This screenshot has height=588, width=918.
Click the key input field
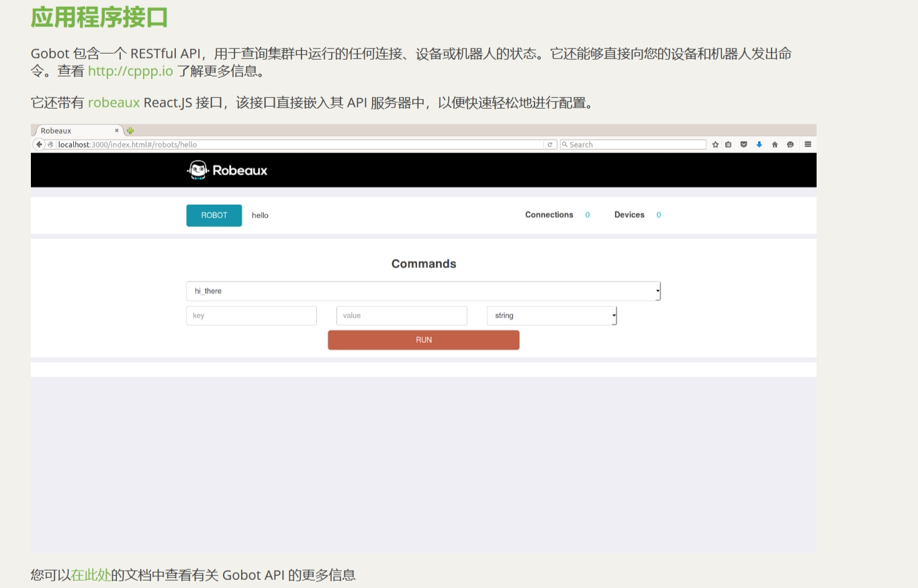(251, 315)
